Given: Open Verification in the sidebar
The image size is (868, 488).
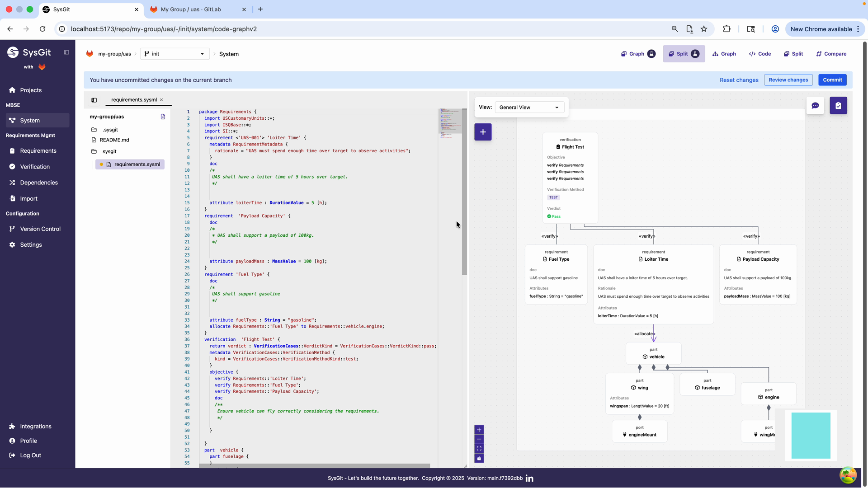Looking at the screenshot, I should 35,167.
